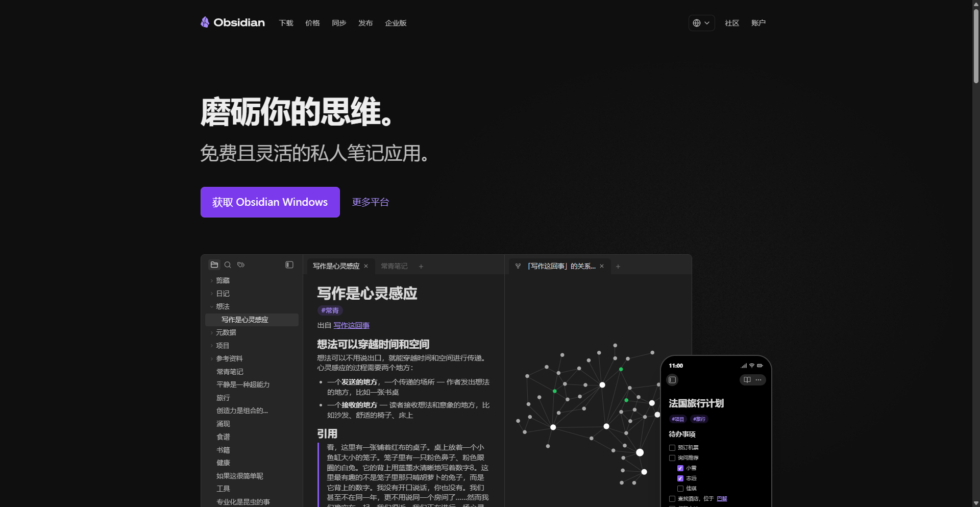Collapse the 想法 folder
The height and width of the screenshot is (507, 980).
pyautogui.click(x=223, y=306)
